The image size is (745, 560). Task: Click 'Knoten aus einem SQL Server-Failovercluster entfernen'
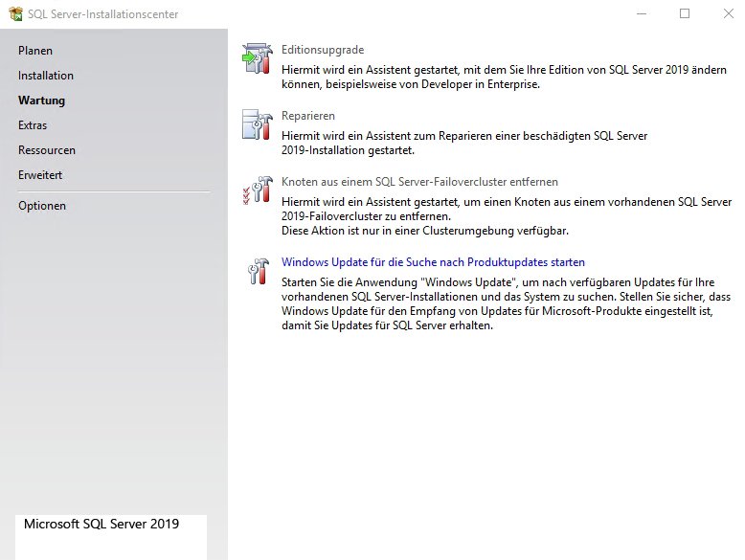click(x=419, y=182)
